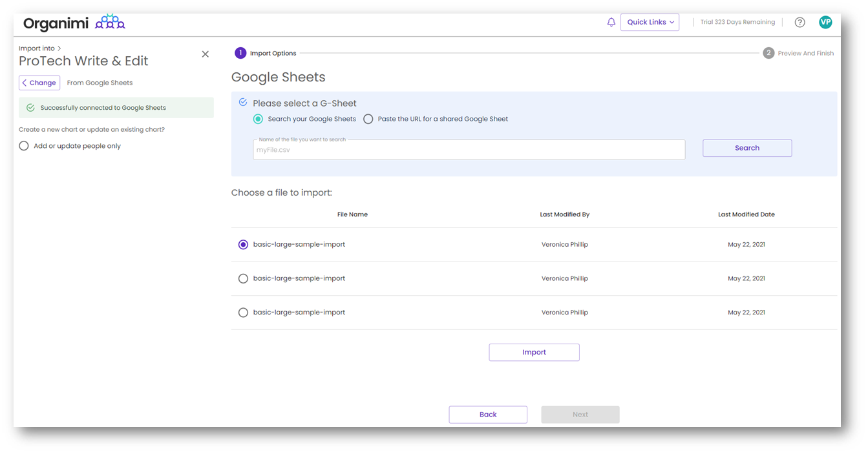868x454 pixels.
Task: Click the Import into breadcrumb chevron
Action: point(59,48)
